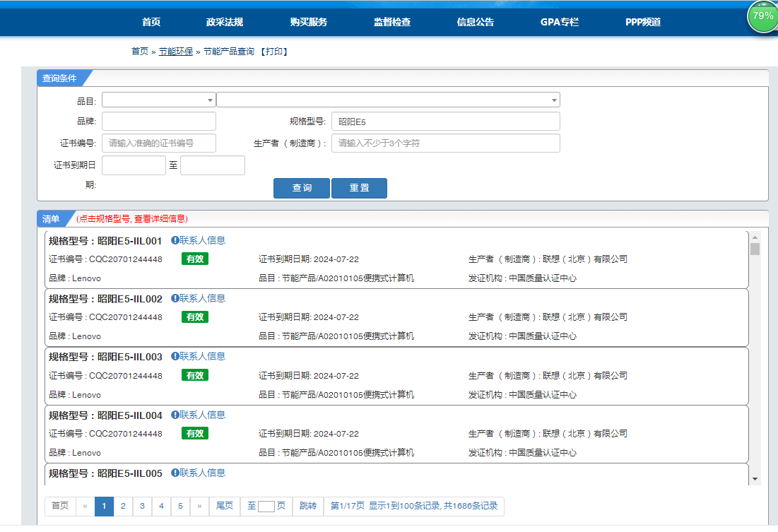Focus the 品牌 brand input field
Viewport: 778px width, 532px height.
pyautogui.click(x=159, y=121)
